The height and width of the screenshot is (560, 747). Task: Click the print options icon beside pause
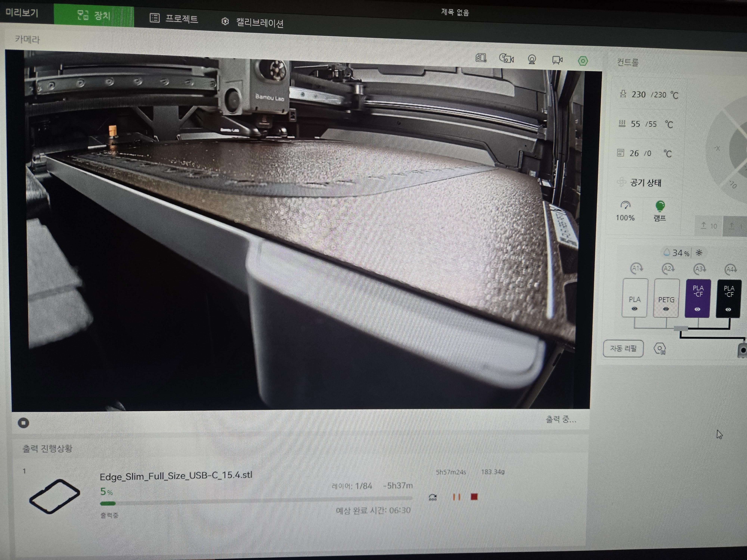tap(433, 497)
